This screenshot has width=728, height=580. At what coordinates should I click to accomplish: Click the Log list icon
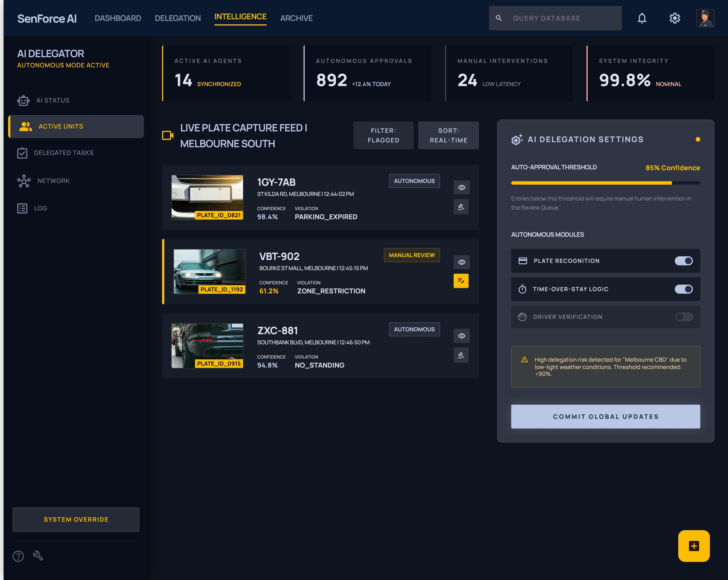click(x=22, y=208)
